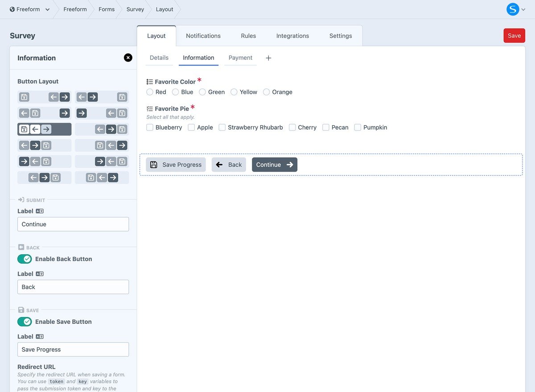Select the Green radio option
This screenshot has height=392, width=535.
[x=202, y=92]
